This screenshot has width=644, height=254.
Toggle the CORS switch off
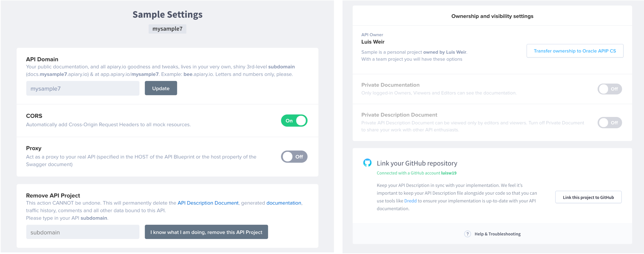294,121
